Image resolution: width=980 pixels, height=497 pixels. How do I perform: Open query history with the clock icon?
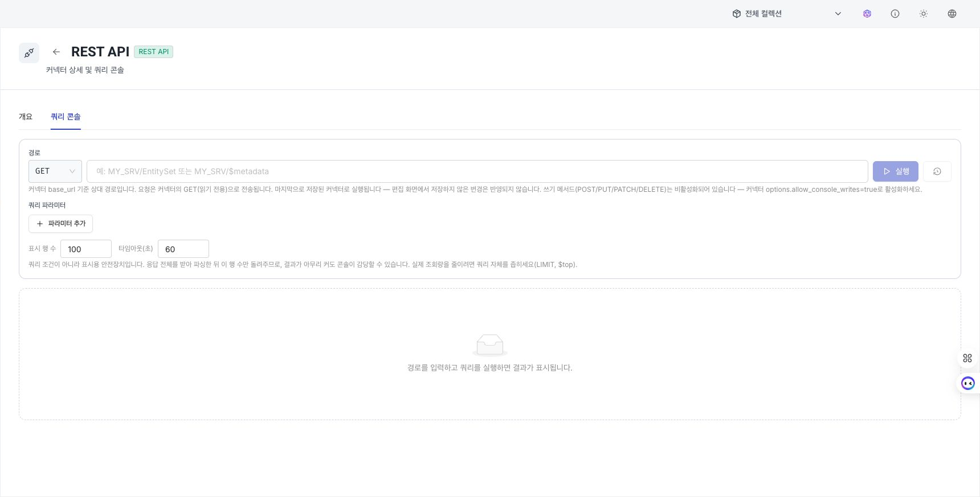click(x=937, y=171)
